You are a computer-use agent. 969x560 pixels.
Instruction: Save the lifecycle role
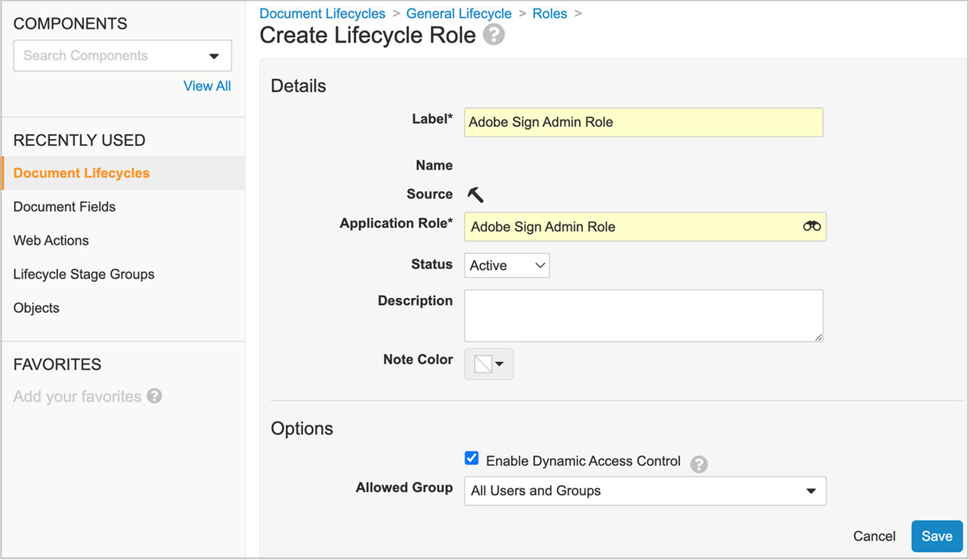[x=937, y=536]
